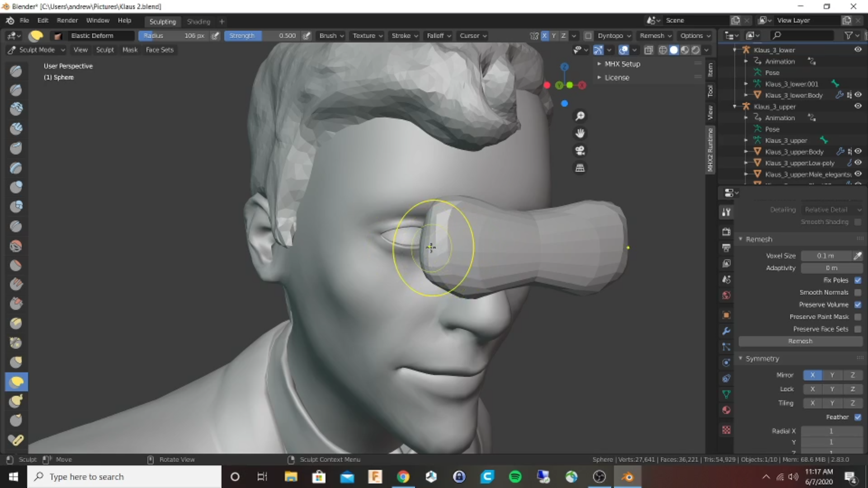Enable Smooth Normals in Remesh panel
Screen dimensions: 868x488
[x=858, y=292]
